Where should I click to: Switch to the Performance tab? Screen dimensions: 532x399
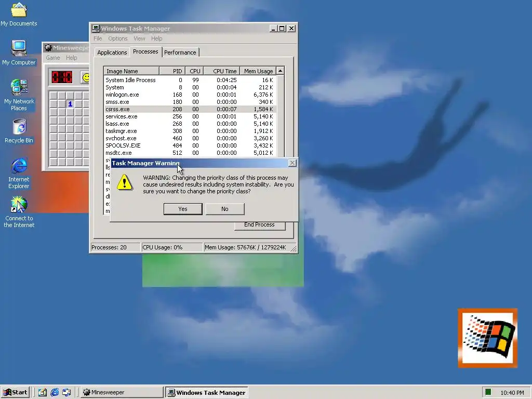tap(180, 52)
